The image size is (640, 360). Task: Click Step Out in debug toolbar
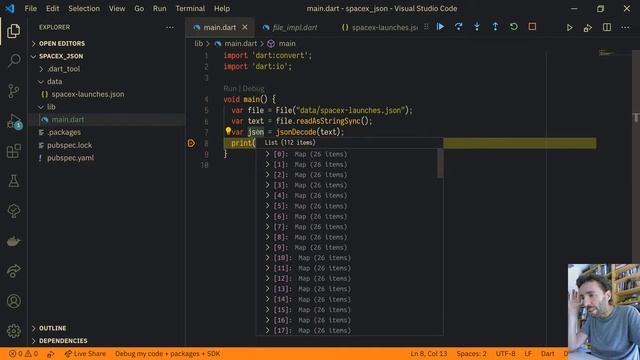pyautogui.click(x=495, y=27)
